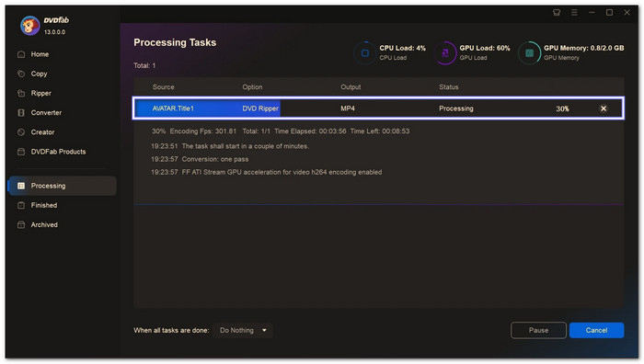The image size is (644, 364).
Task: Click the Home icon in sidebar
Action: tap(21, 54)
